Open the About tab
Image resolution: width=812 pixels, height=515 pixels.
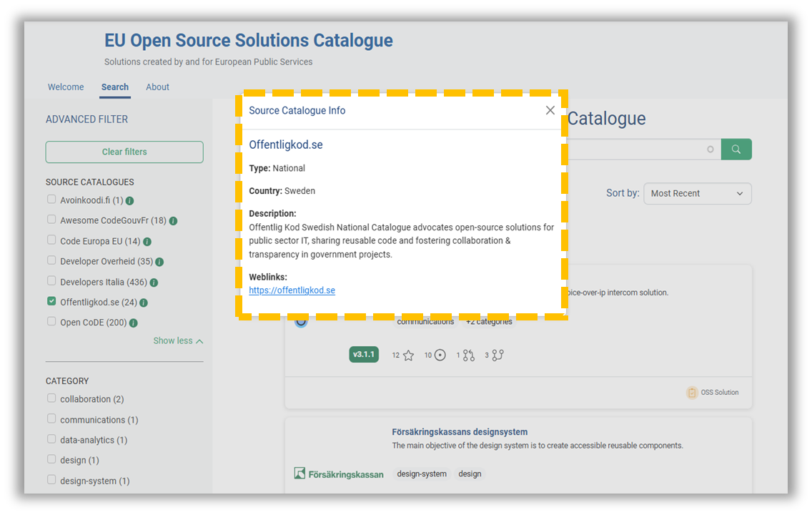(x=157, y=87)
